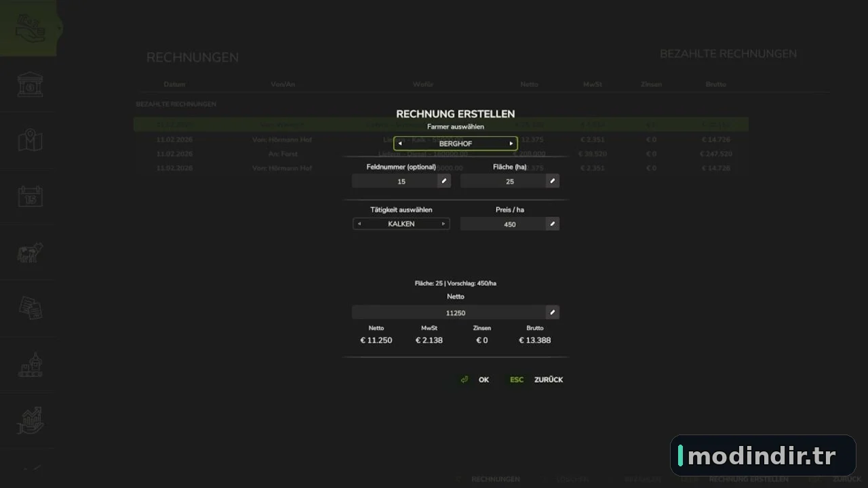Click the RECHNUNGEN page heading
The width and height of the screenshot is (868, 488).
coord(193,58)
